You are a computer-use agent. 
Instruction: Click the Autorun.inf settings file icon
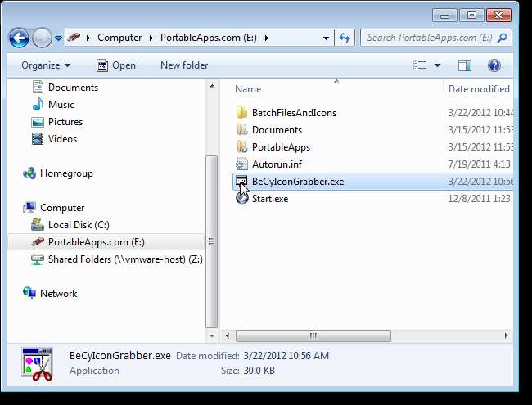click(241, 164)
